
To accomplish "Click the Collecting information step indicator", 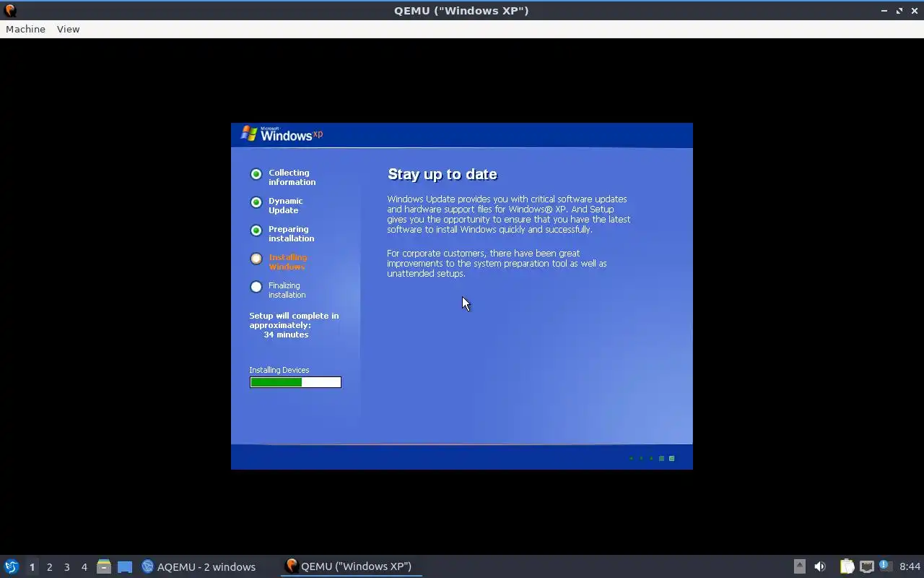I will point(256,174).
